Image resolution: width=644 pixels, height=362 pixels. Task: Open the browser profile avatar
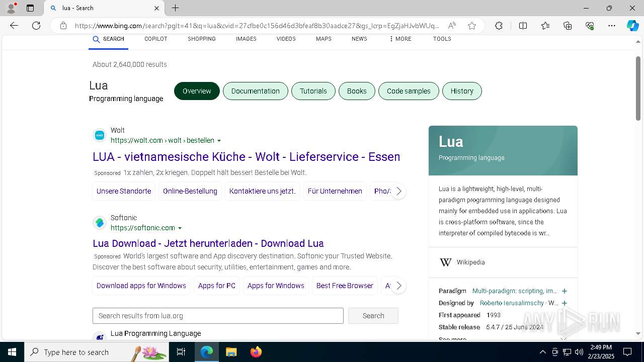(x=11, y=8)
